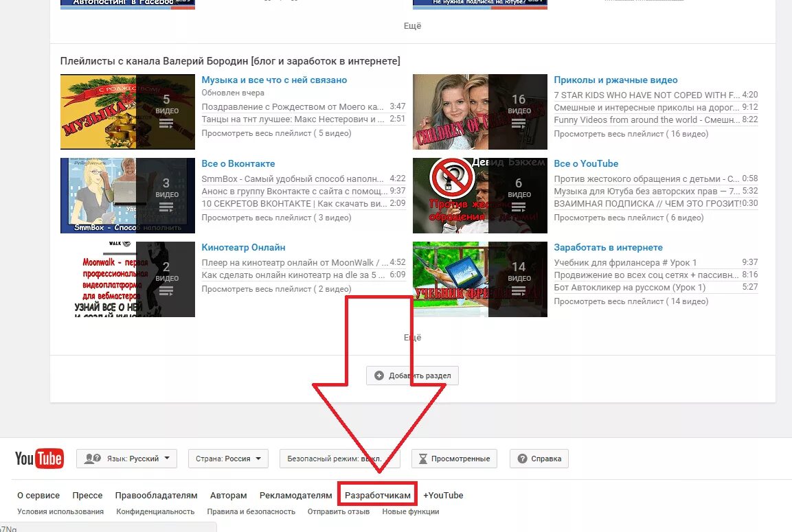Click the Музыка playlist thumbnail
Viewport: 792px width, 532px height.
tap(127, 111)
